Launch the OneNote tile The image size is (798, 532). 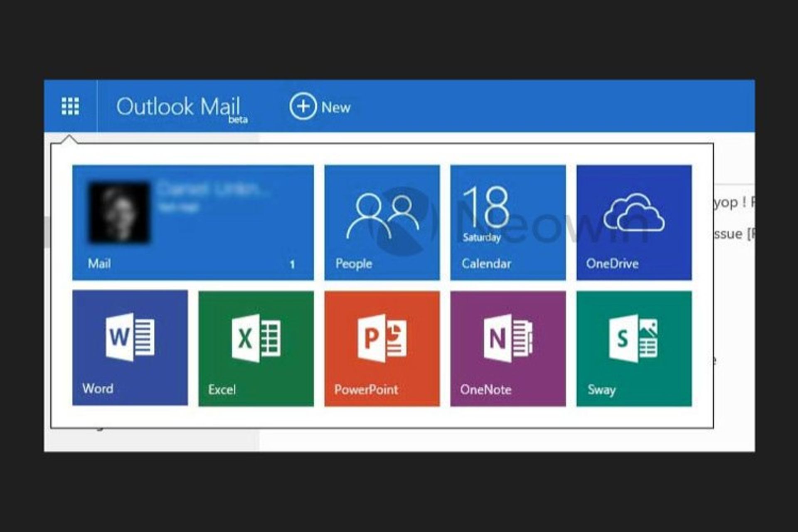[508, 349]
